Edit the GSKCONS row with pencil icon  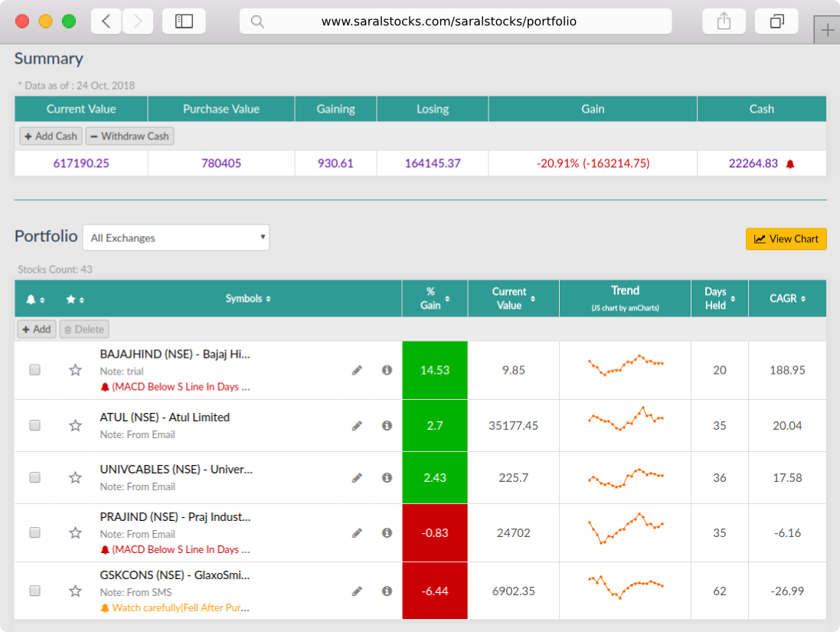coord(357,591)
